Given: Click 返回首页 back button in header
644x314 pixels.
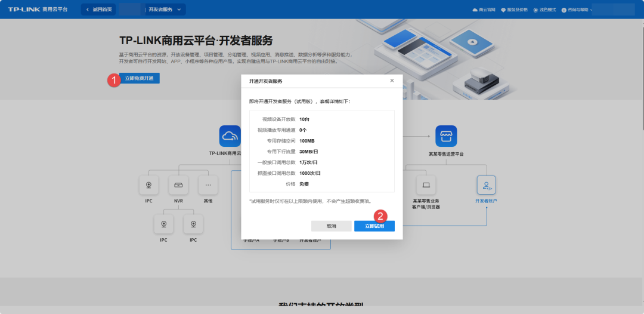Looking at the screenshot, I should pos(98,10).
